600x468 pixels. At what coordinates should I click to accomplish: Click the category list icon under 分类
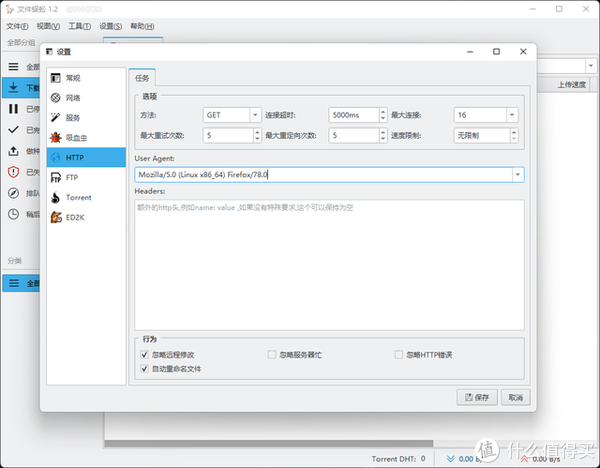click(x=14, y=283)
